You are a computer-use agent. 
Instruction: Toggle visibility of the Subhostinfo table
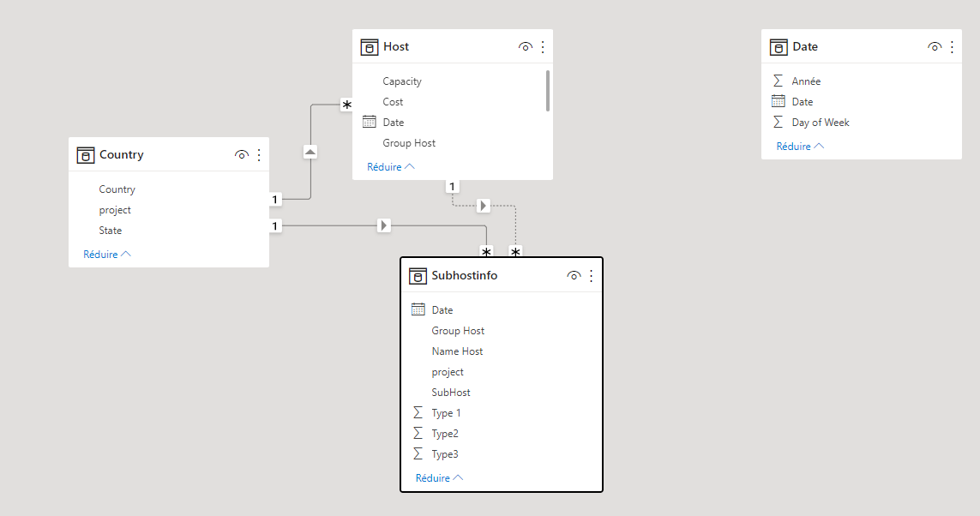573,275
